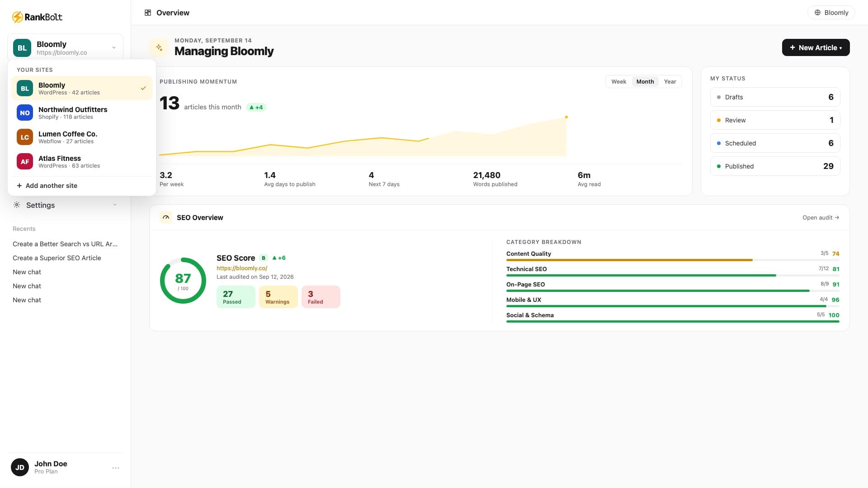The height and width of the screenshot is (488, 868).
Task: Open the New Article dropdown button
Action: (x=816, y=47)
